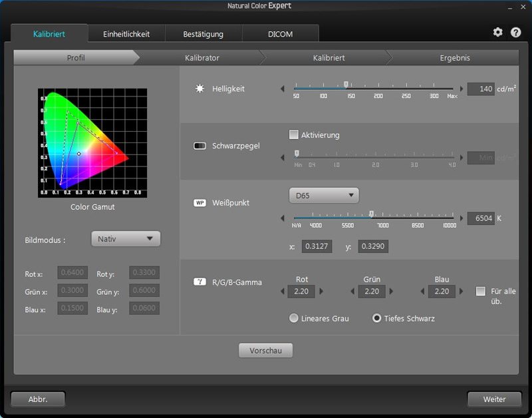Decrease Grün gamma value

click(x=352, y=292)
